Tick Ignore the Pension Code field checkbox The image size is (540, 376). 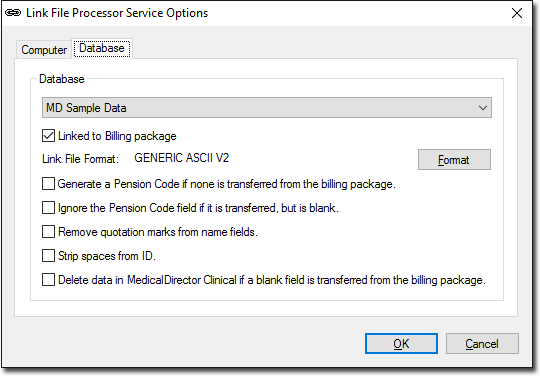48,208
